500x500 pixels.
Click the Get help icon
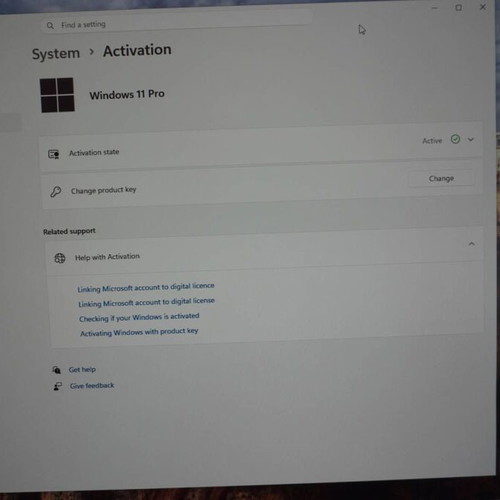pyautogui.click(x=56, y=370)
